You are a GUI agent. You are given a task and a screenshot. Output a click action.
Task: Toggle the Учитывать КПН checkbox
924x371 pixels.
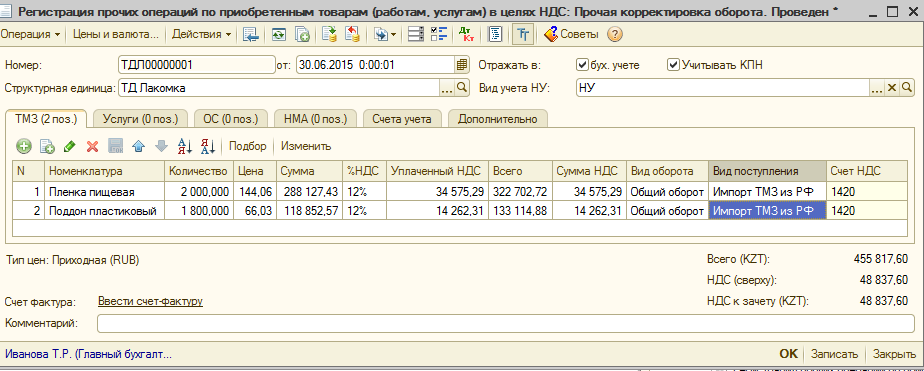coord(672,65)
